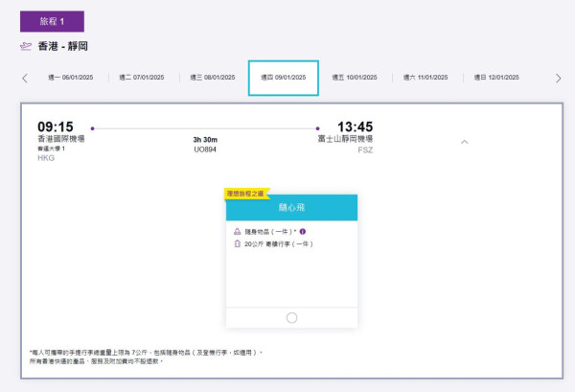
Task: Click the 7公斤 hand baggage footnote text
Action: tap(147, 353)
